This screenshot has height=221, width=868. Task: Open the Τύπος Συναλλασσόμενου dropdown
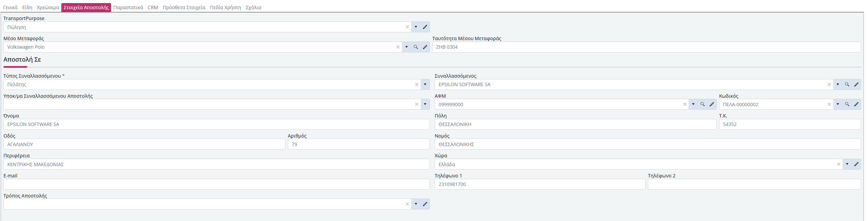pos(425,84)
